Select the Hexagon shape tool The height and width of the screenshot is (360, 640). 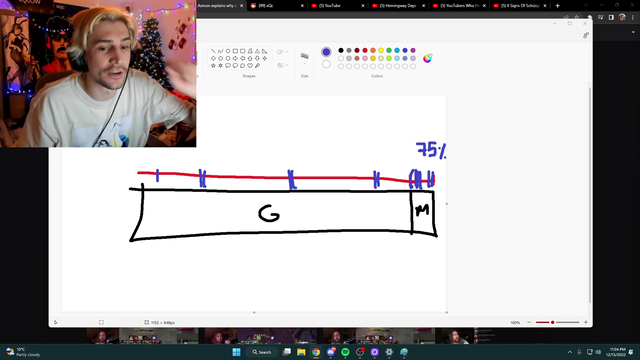coord(228,58)
